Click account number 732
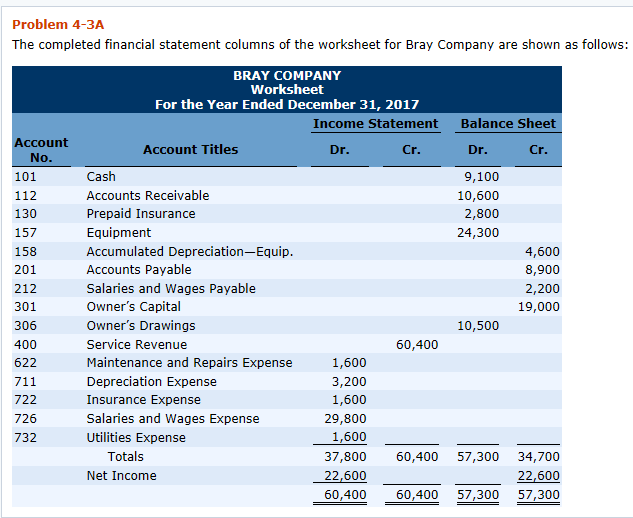The width and height of the screenshot is (633, 518). point(25,438)
